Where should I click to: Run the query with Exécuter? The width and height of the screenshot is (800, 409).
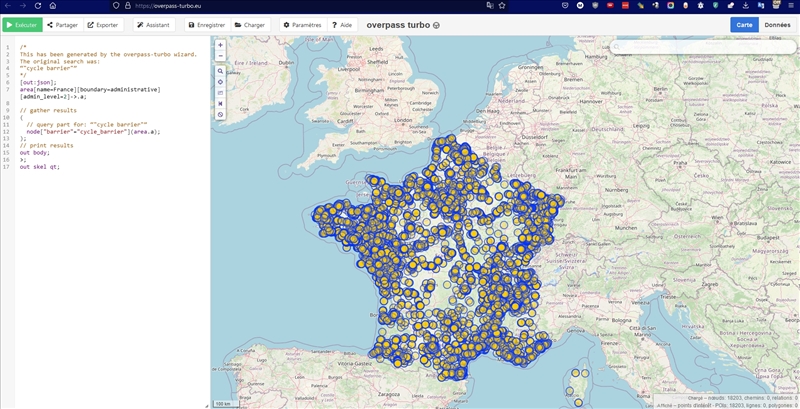(22, 24)
